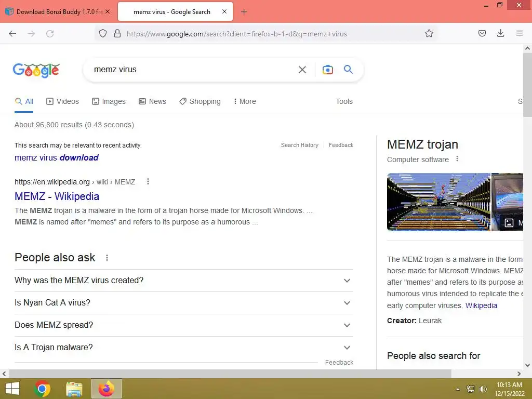Image resolution: width=532 pixels, height=399 pixels.
Task: Click the 'People also search for' heading
Action: pos(434,356)
